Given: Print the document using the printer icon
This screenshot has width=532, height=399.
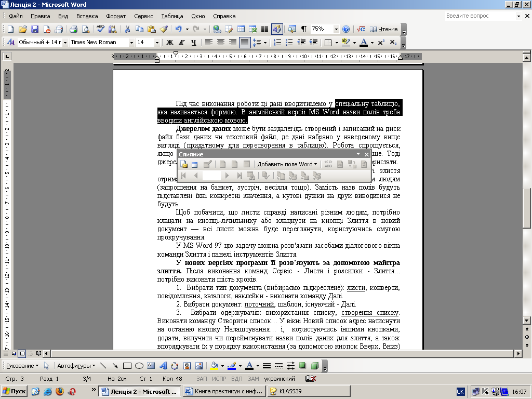Looking at the screenshot, I should 74,29.
